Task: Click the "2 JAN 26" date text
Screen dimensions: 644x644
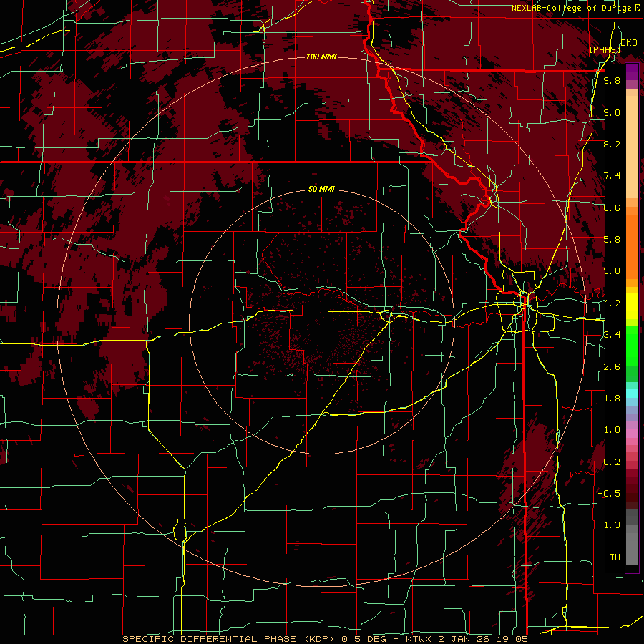Action: [463, 639]
